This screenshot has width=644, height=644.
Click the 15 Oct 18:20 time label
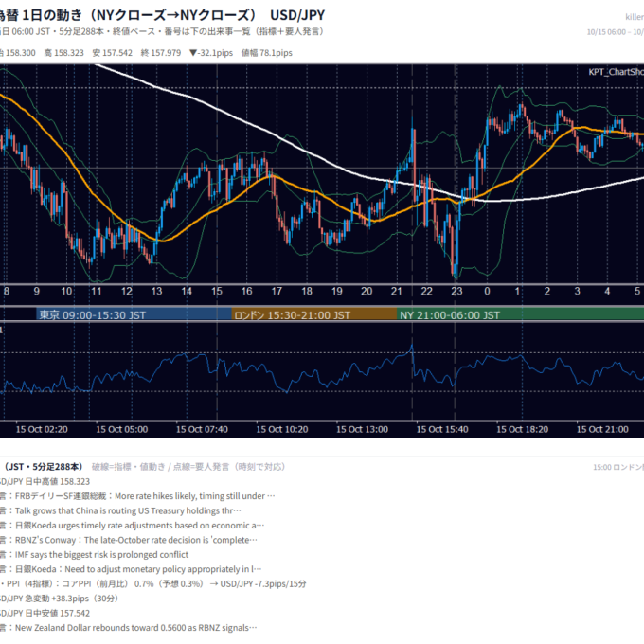tap(523, 429)
